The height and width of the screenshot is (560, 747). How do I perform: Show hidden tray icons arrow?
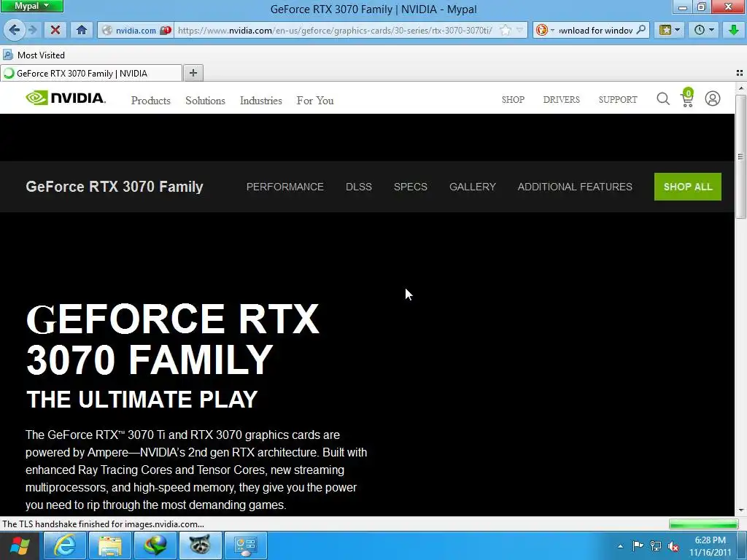(620, 546)
